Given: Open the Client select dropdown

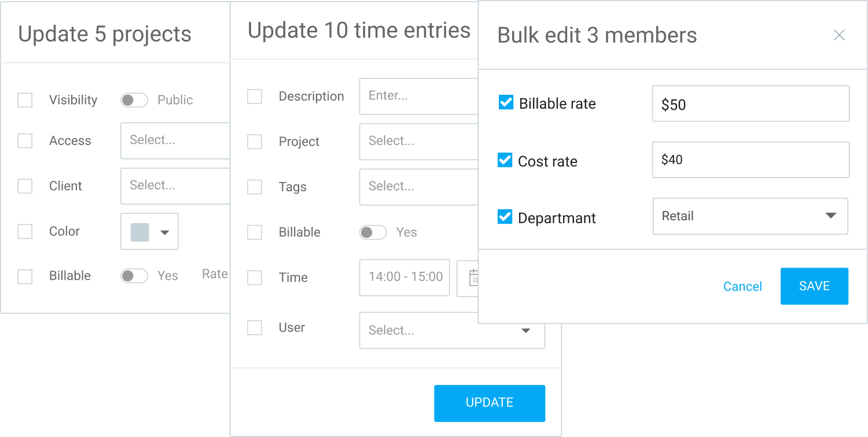Looking at the screenshot, I should click(175, 186).
